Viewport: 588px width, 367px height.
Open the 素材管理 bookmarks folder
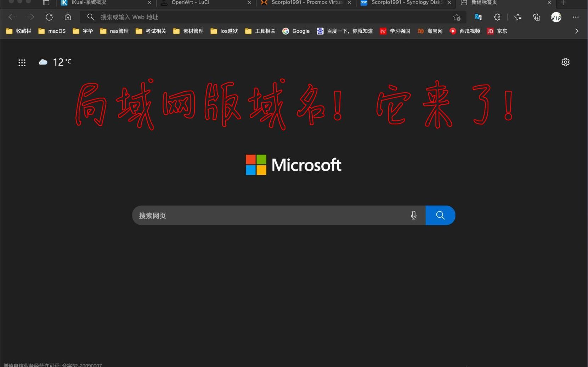click(x=188, y=31)
